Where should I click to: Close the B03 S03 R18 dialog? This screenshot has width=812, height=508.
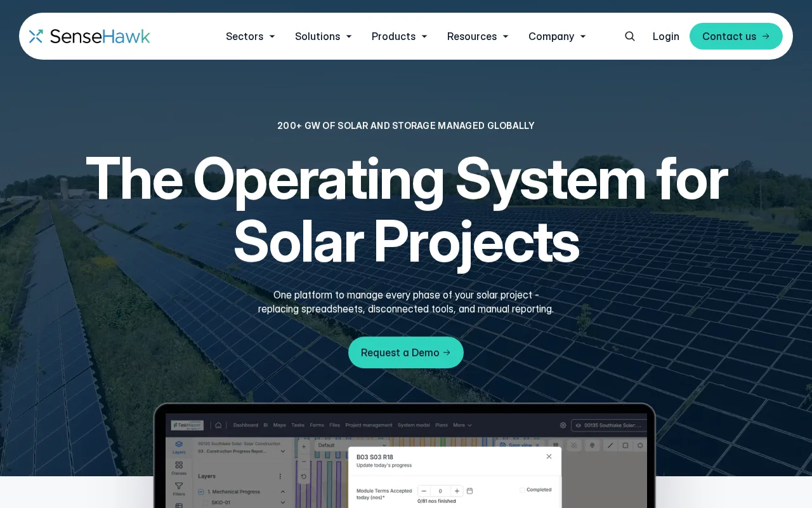coord(549,456)
